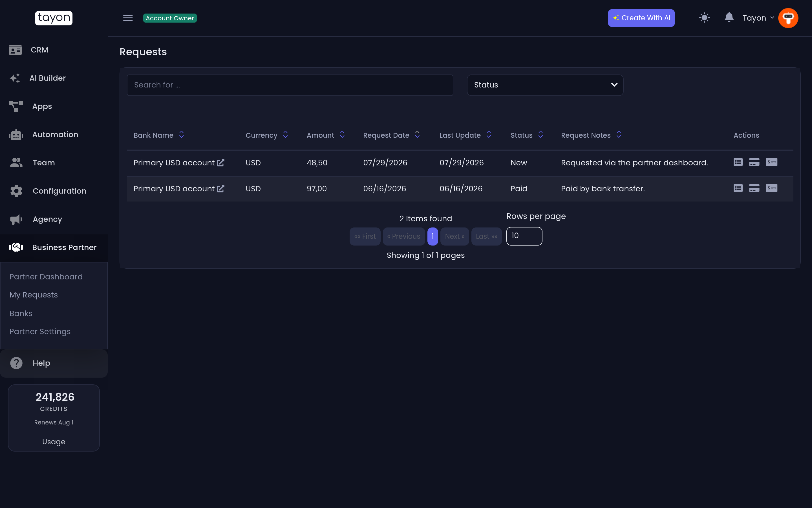This screenshot has height=508, width=812.
Task: Expand the Tayon user menu
Action: (x=758, y=18)
